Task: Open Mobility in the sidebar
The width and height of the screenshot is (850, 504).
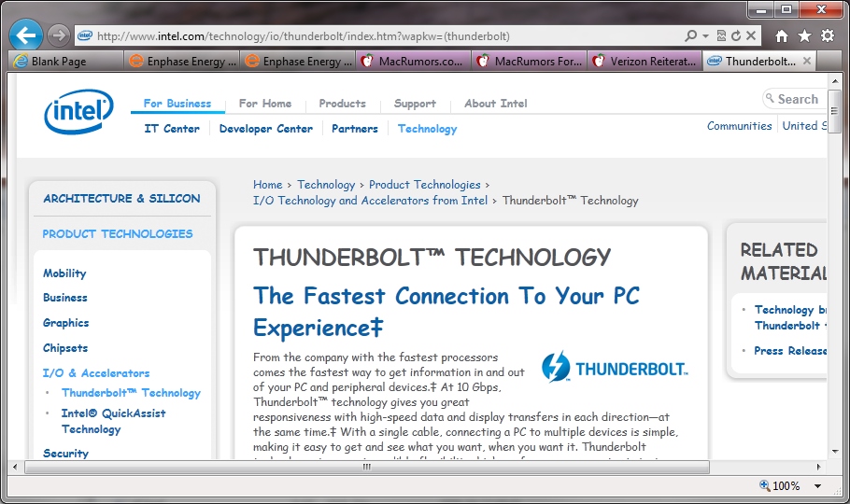Action: point(64,273)
